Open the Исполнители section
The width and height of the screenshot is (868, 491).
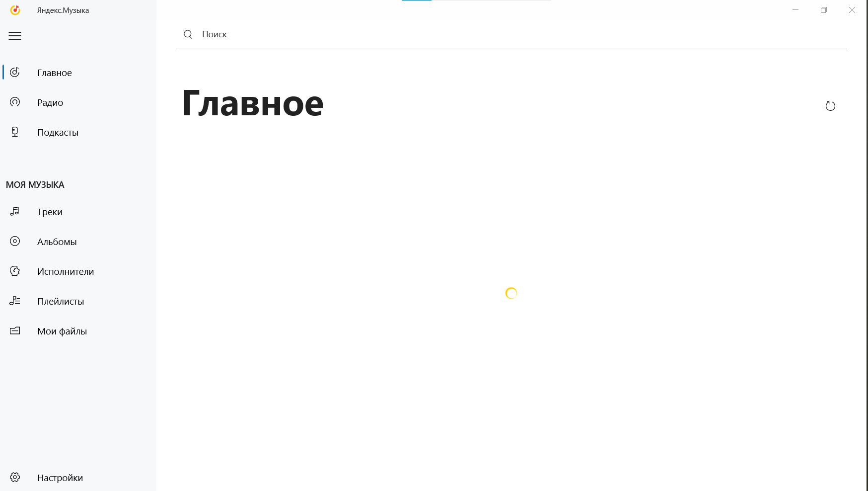pyautogui.click(x=78, y=271)
